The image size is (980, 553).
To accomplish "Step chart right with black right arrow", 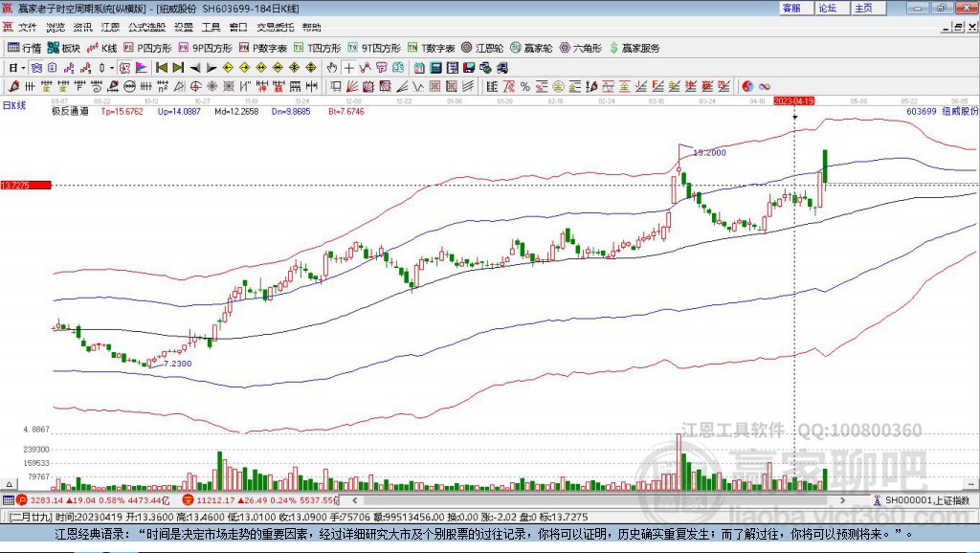I will pos(212,68).
